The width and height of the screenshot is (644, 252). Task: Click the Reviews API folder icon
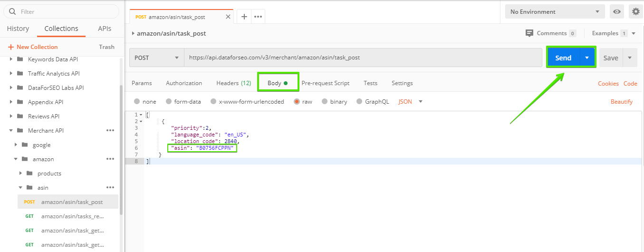[x=20, y=116]
